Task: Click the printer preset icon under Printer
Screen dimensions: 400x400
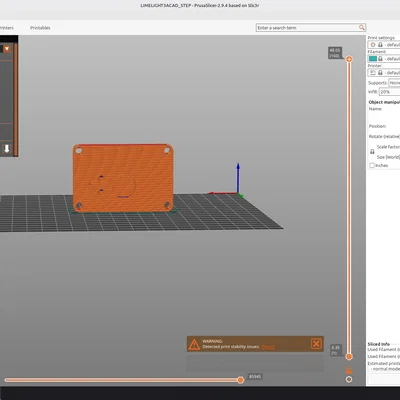Action: pos(373,73)
